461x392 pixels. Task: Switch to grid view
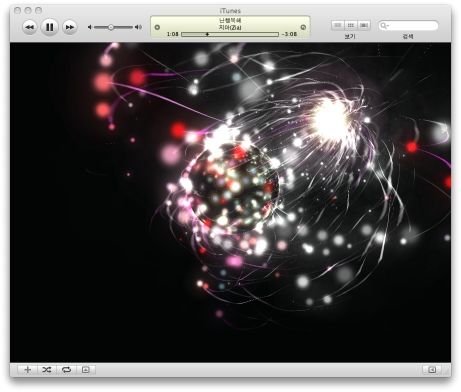pos(351,25)
